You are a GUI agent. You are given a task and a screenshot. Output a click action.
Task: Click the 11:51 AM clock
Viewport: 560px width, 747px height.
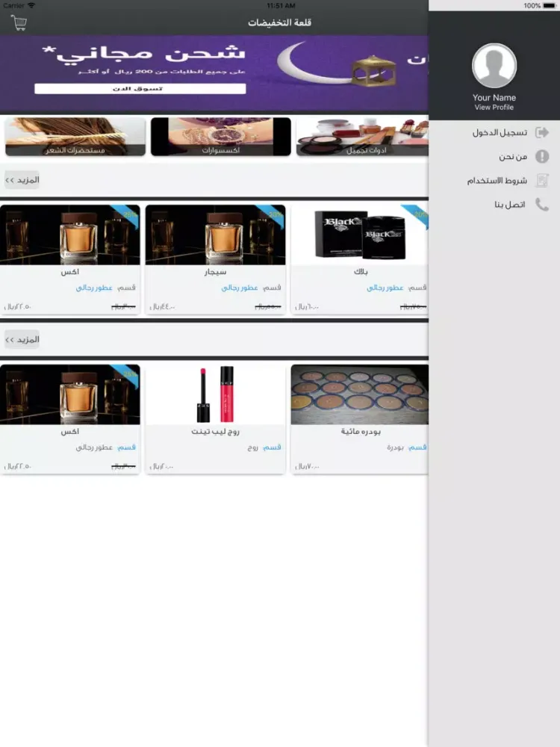(x=281, y=6)
